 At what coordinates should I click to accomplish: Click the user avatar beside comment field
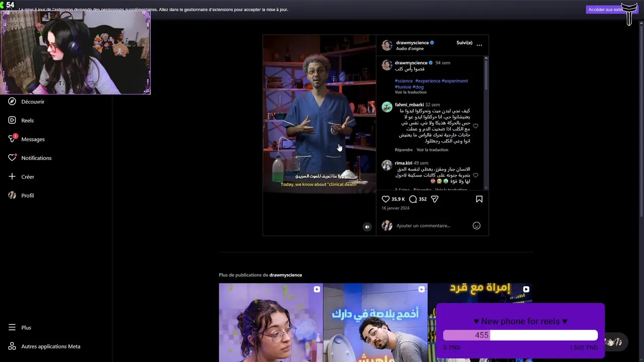[387, 226]
